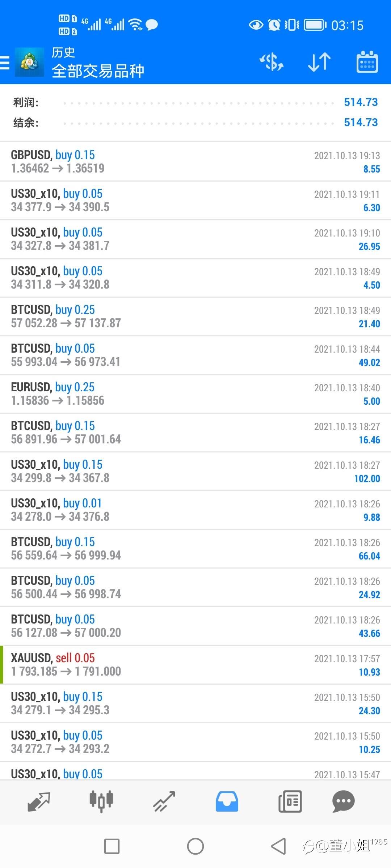Tap the Android back button
The image size is (391, 868).
click(x=278, y=846)
